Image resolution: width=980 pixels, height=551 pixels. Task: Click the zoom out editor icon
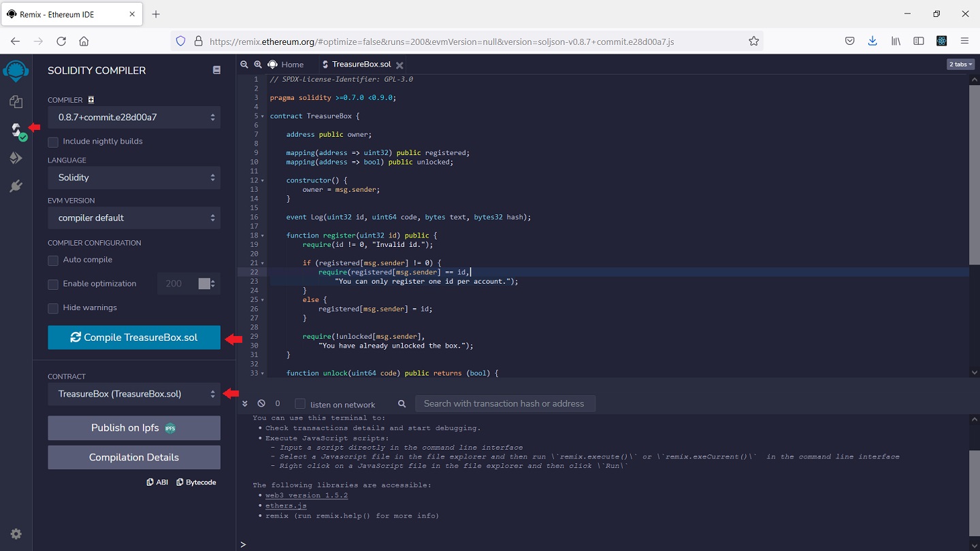pos(244,65)
